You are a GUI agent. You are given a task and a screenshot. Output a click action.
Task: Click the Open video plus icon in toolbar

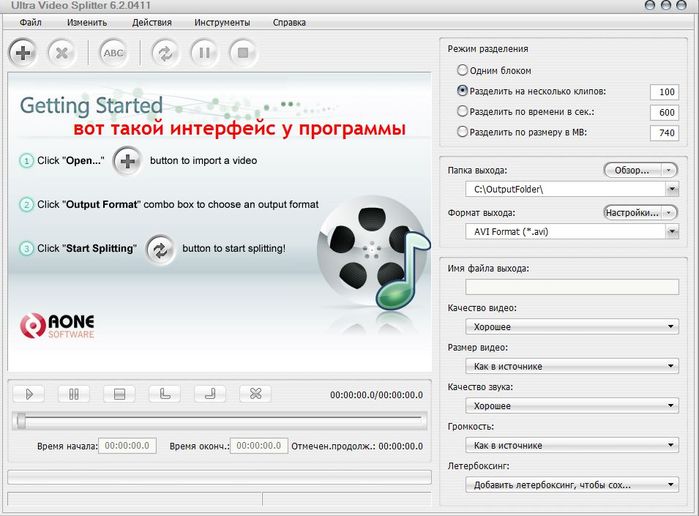point(22,53)
